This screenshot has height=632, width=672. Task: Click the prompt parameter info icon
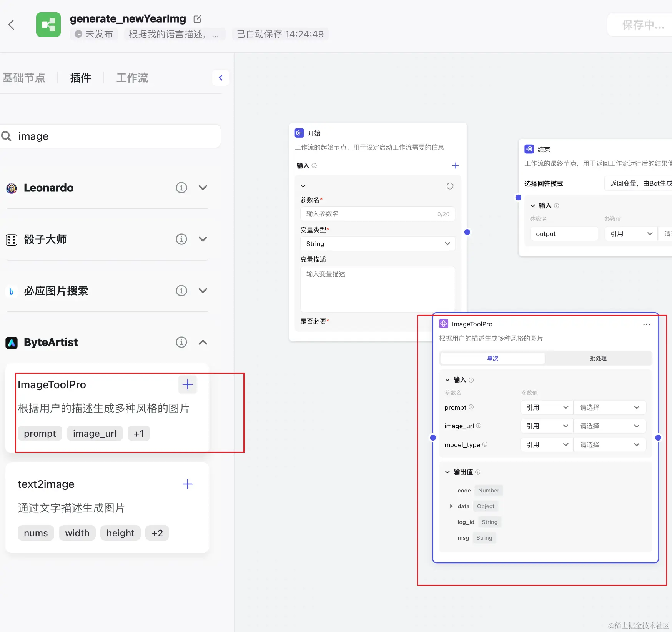(x=471, y=407)
